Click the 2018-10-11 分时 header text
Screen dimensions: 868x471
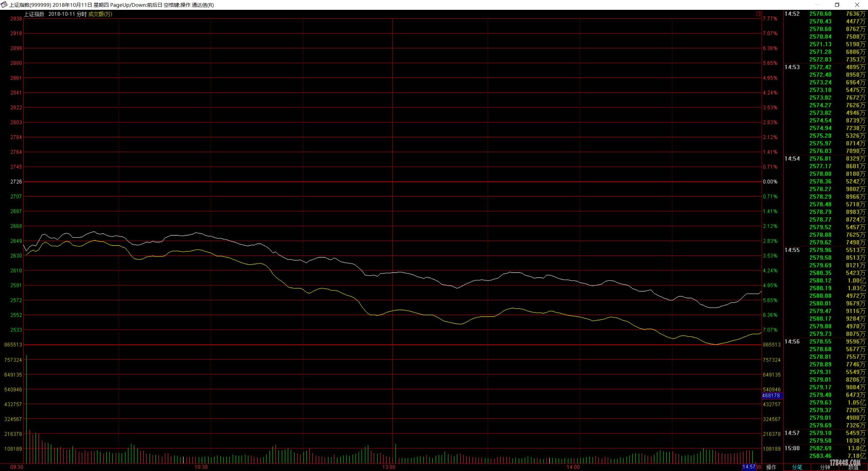(x=67, y=14)
